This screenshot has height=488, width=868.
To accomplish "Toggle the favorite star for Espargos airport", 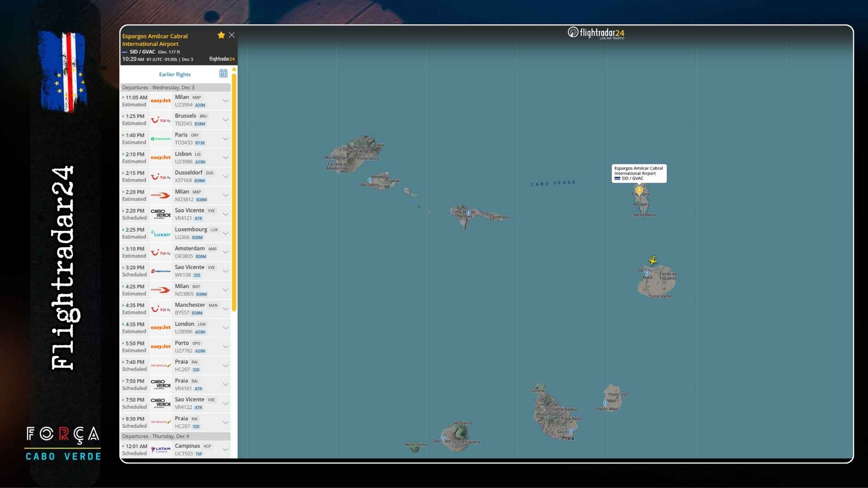I will click(221, 35).
